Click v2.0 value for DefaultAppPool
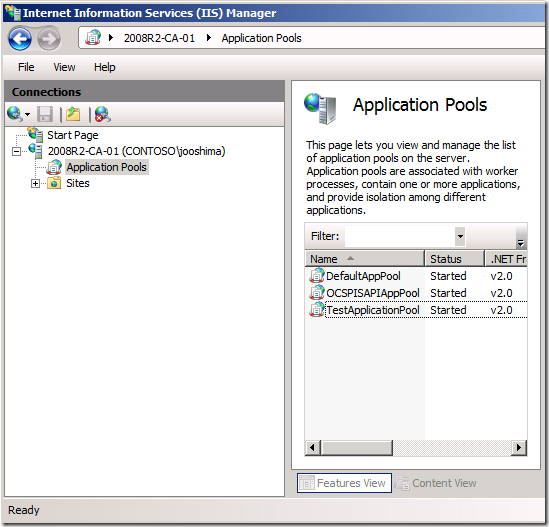The image size is (549, 527). click(501, 276)
